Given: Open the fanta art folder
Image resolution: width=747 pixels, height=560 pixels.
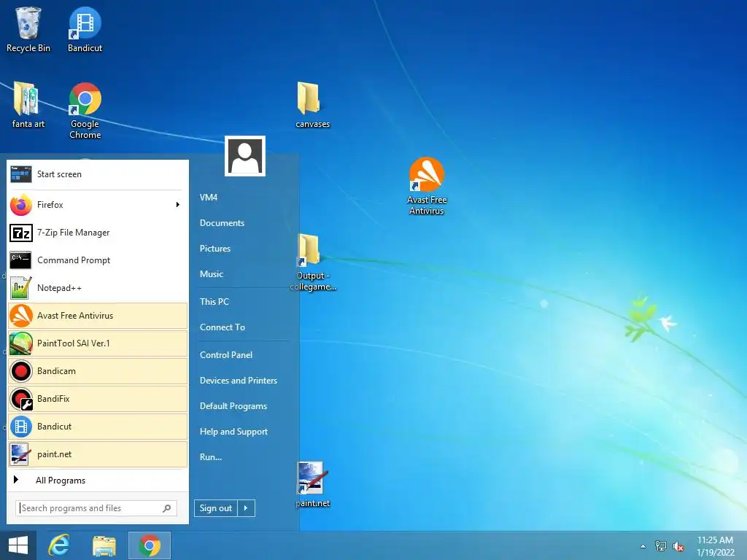Looking at the screenshot, I should tap(28, 105).
